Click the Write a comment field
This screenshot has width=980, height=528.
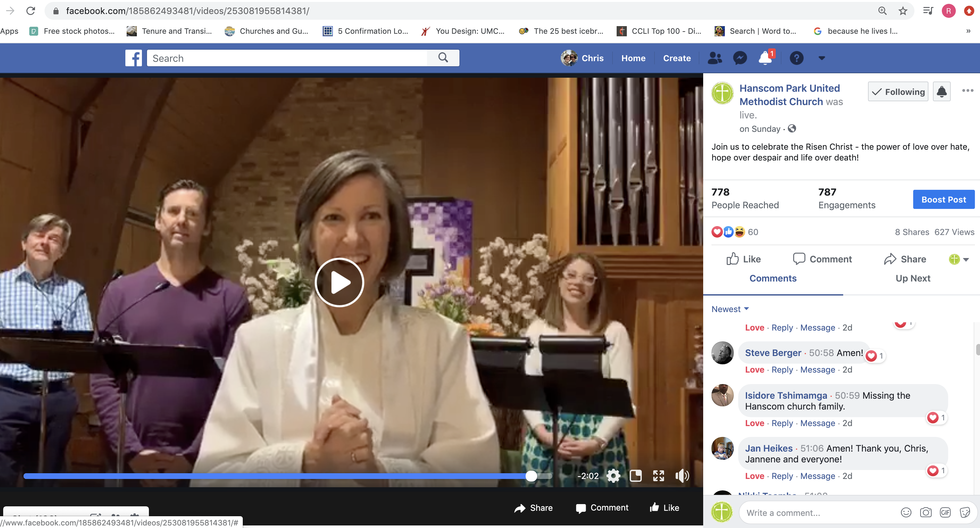pyautogui.click(x=818, y=513)
